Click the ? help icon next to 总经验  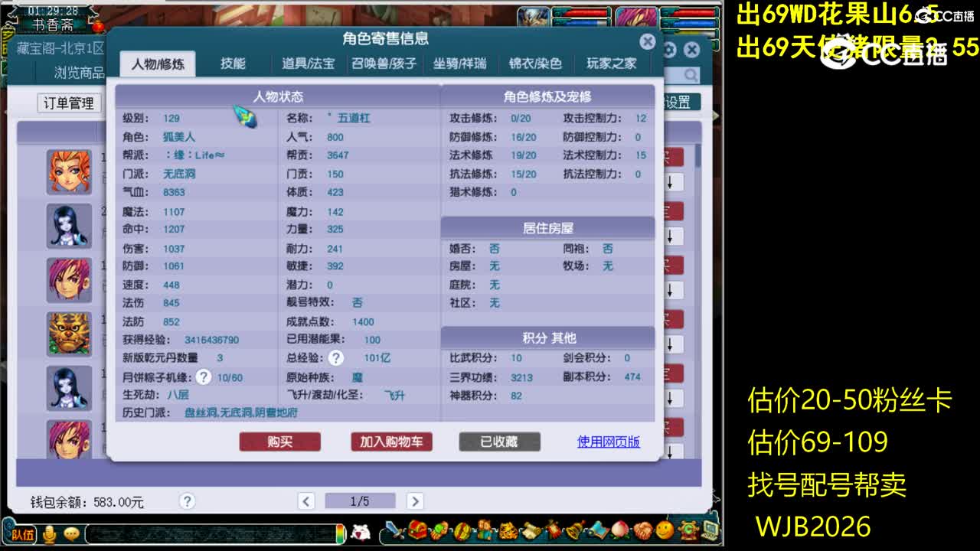pos(335,358)
